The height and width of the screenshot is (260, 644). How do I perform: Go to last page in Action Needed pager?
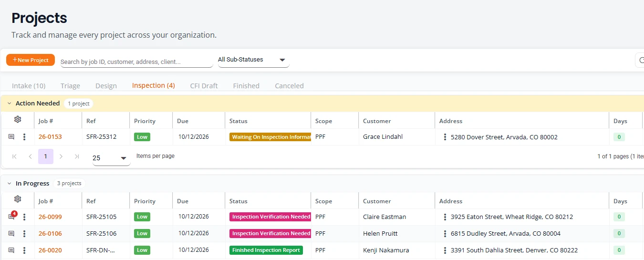(77, 156)
